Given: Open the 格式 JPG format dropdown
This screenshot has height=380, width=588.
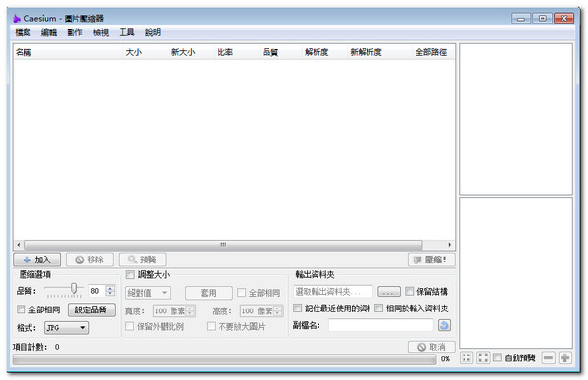Looking at the screenshot, I should click(67, 328).
